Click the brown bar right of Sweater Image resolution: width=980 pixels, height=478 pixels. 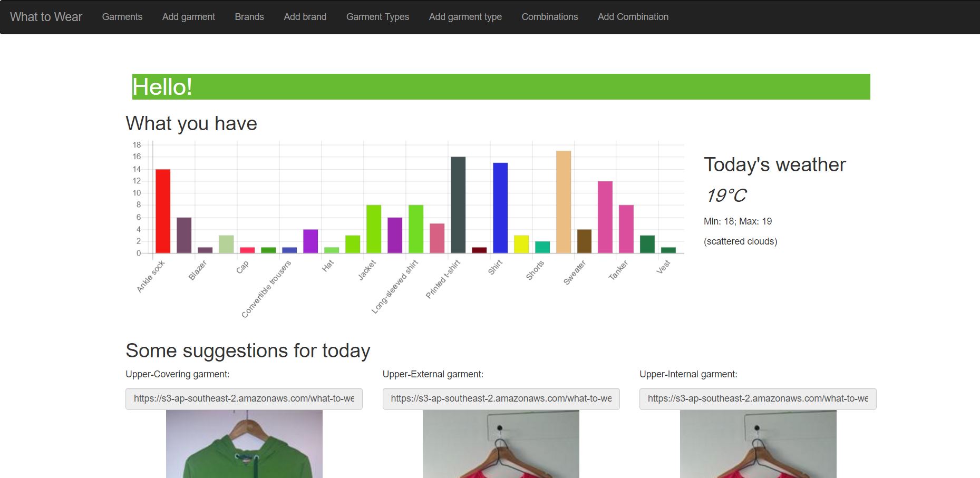tap(584, 241)
